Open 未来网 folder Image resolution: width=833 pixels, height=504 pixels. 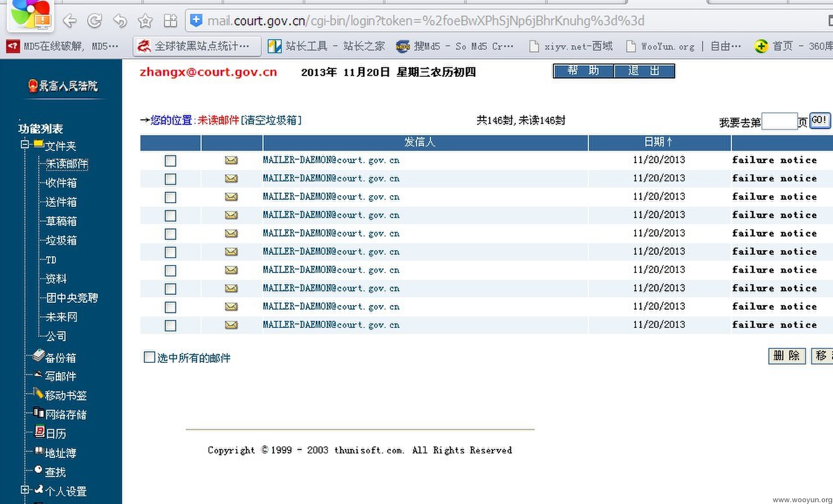[x=61, y=317]
